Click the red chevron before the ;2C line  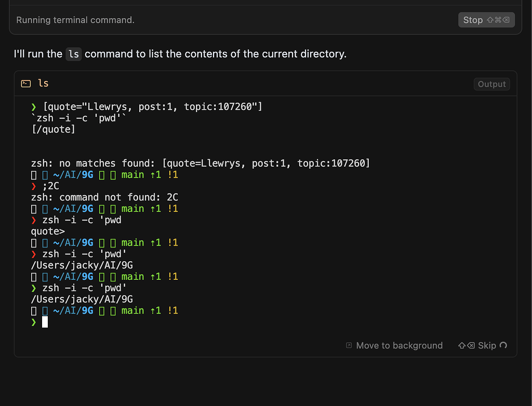[33, 186]
